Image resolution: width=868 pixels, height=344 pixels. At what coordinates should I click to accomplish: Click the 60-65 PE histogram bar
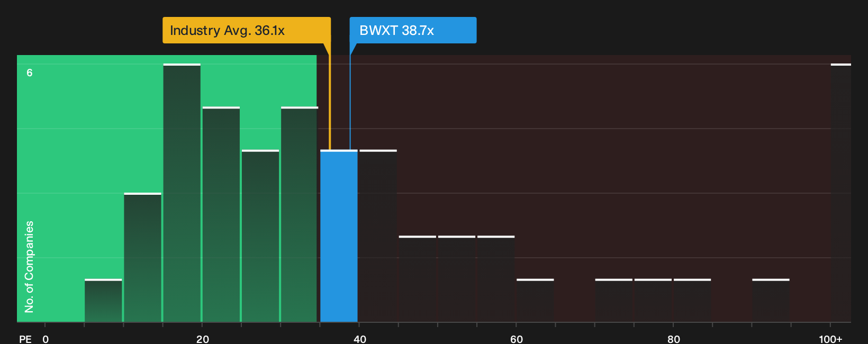pyautogui.click(x=535, y=301)
